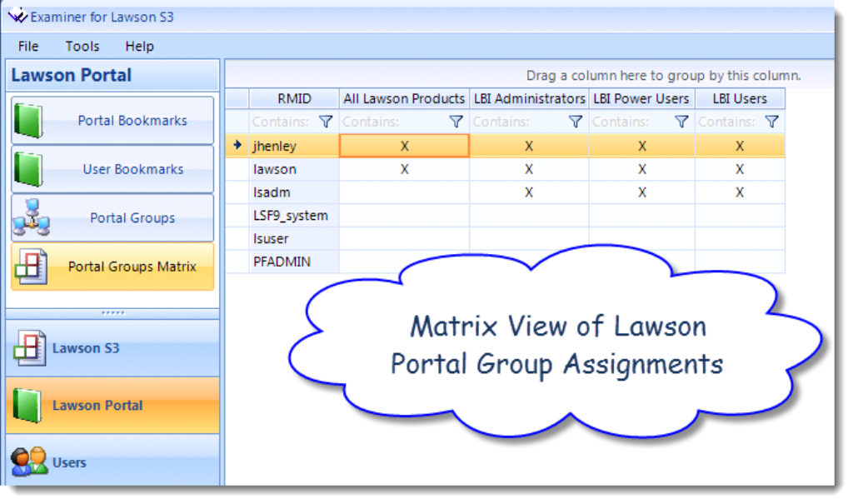Select the Portal Groups Matrix view
The height and width of the screenshot is (504, 853).
[x=112, y=266]
